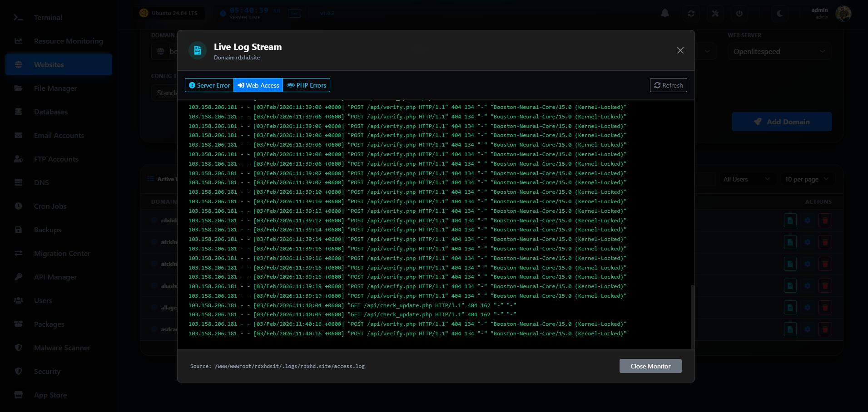The image size is (868, 412).
Task: Click the wrench maintenance icon in top bar
Action: [x=715, y=14]
